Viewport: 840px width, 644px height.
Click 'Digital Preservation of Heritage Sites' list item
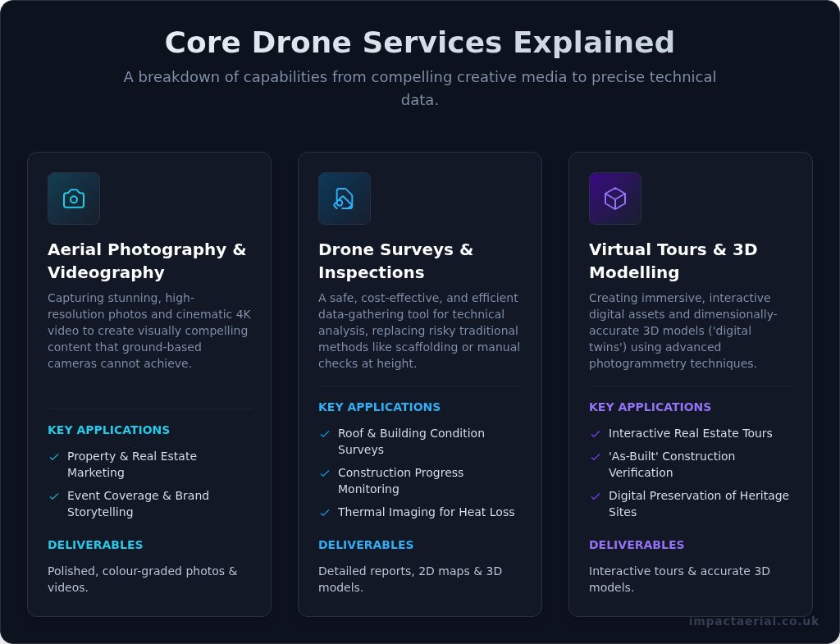tap(699, 504)
